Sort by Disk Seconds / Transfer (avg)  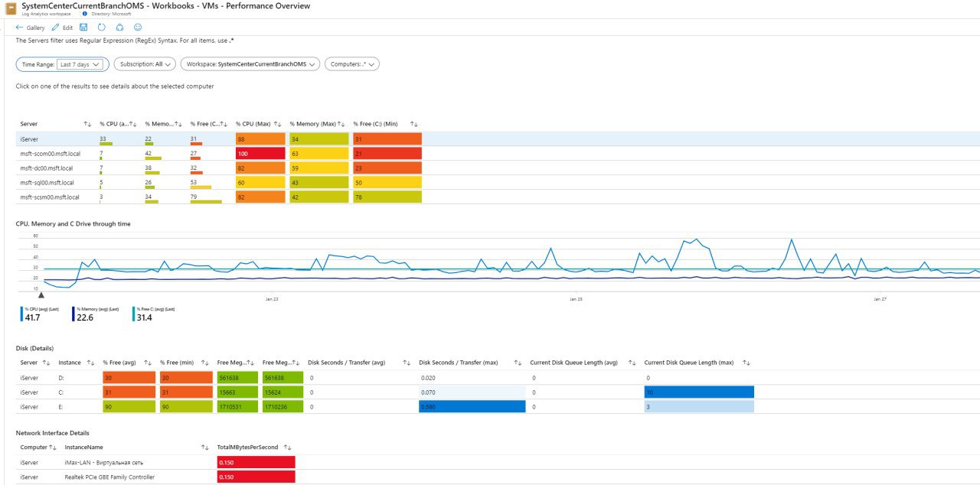pyautogui.click(x=407, y=363)
